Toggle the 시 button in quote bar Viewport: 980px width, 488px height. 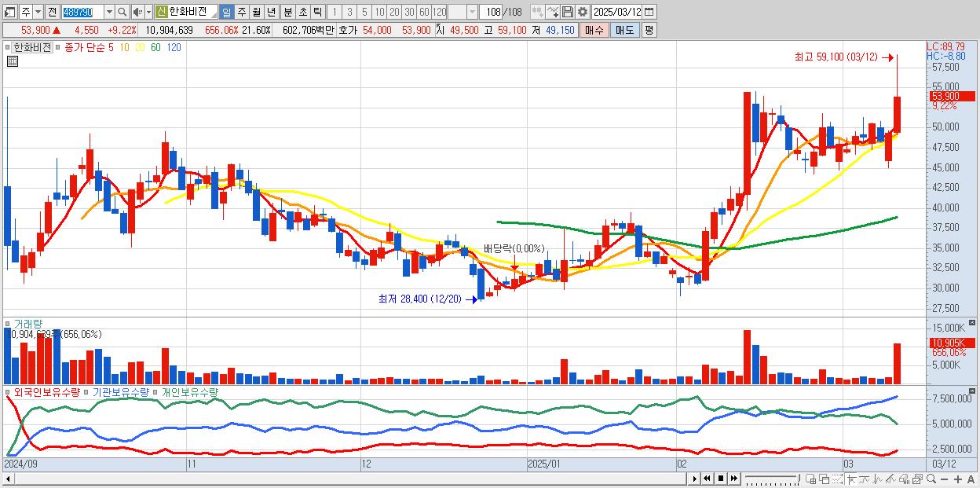440,30
